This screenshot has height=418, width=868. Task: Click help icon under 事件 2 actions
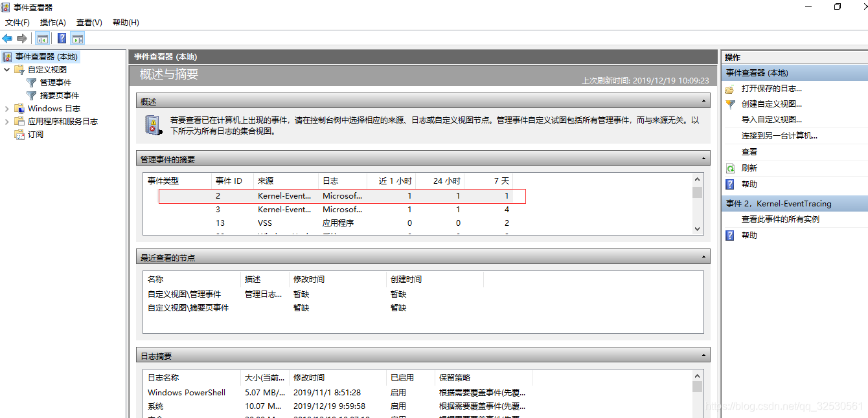[x=730, y=236]
